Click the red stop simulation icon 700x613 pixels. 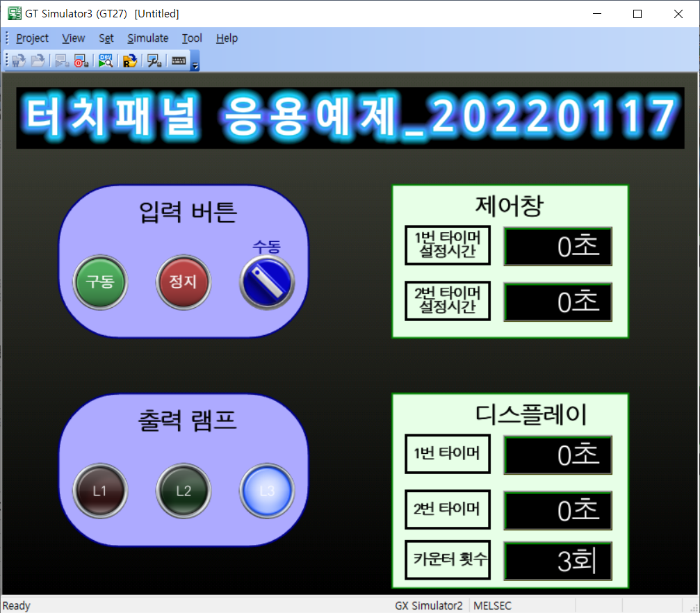[x=81, y=60]
